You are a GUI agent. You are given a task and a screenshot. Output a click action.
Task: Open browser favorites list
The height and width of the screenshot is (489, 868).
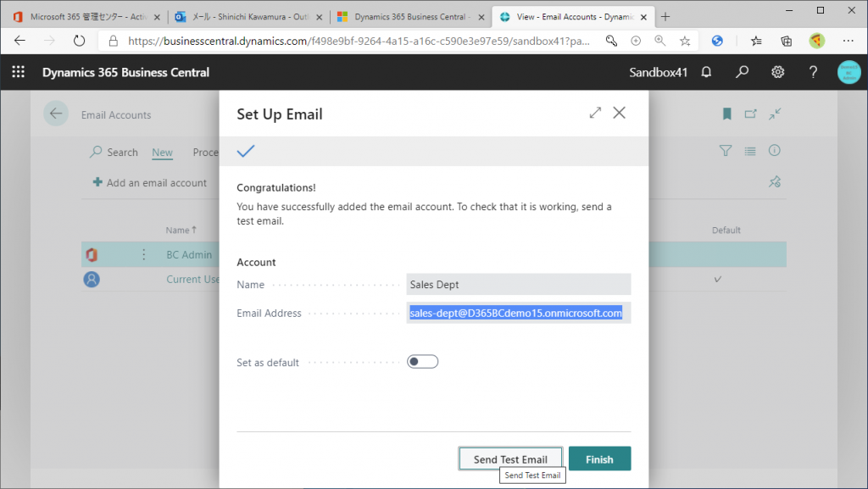(x=756, y=41)
